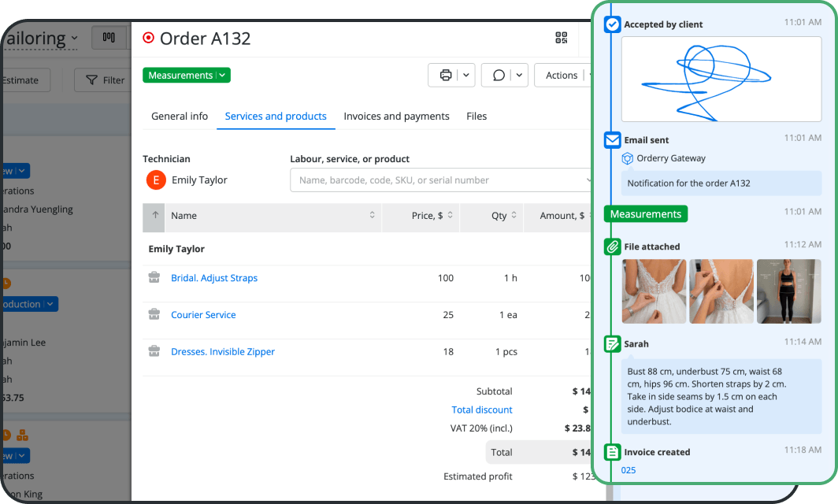Click the printer icon button
The image size is (838, 504).
[x=445, y=76]
